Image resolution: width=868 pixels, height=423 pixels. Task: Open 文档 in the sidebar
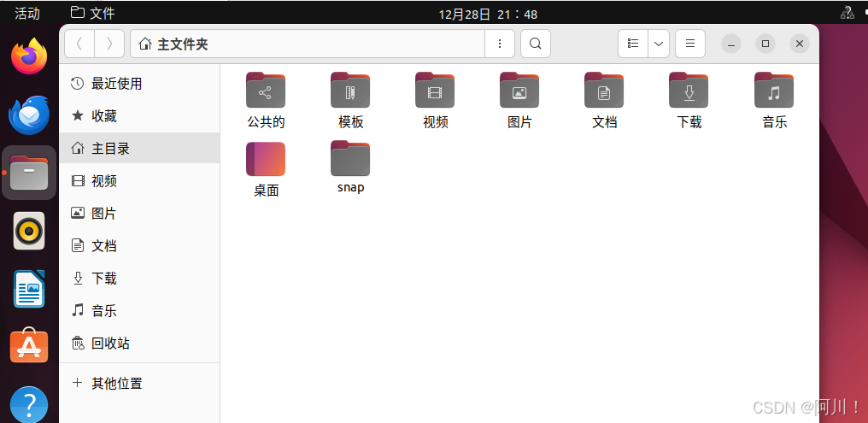coord(139,245)
